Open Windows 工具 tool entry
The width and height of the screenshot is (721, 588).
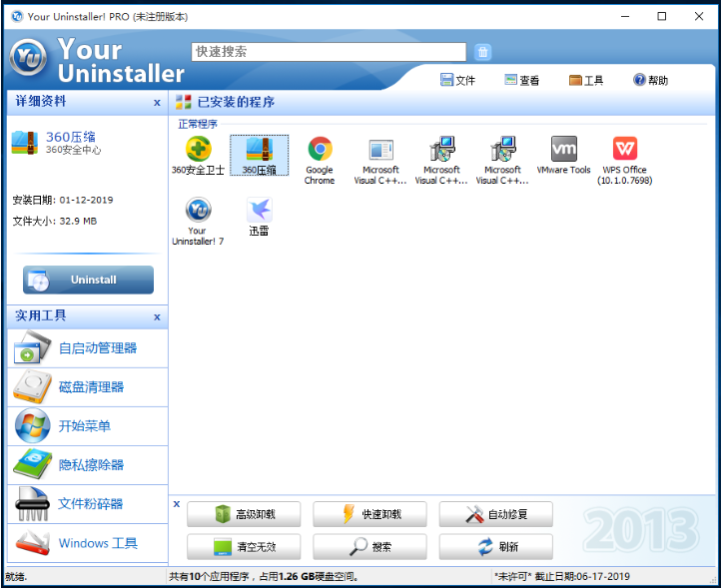(87, 543)
